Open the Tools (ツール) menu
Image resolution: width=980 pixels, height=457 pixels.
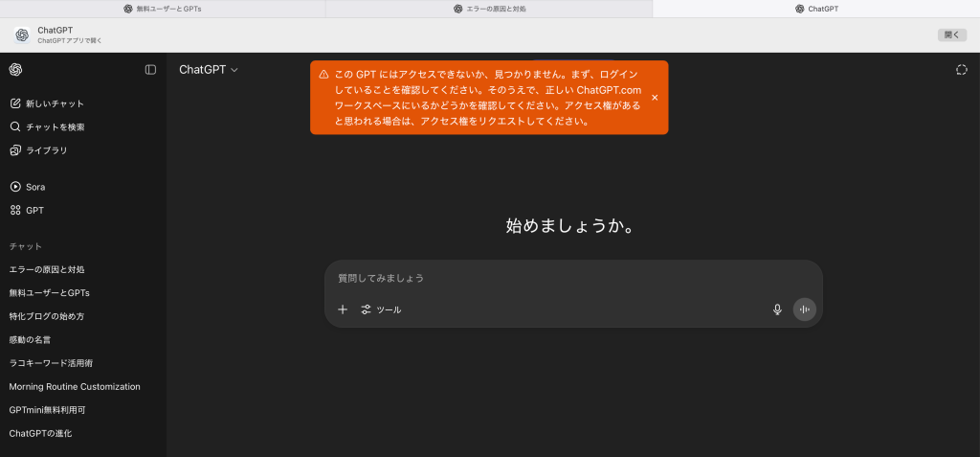click(381, 309)
